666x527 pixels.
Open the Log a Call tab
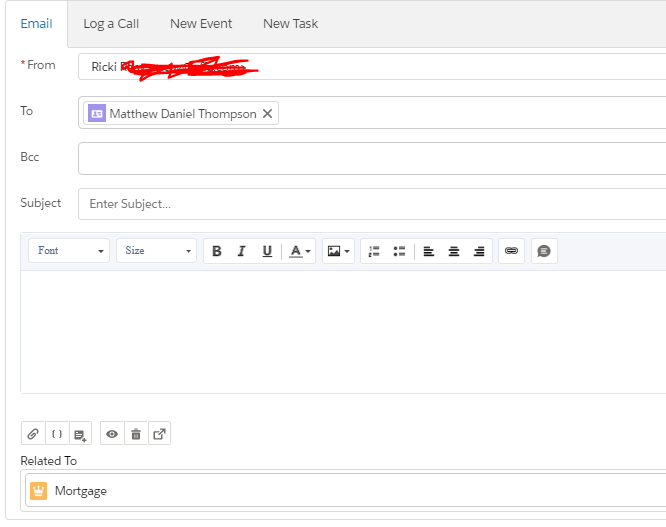[111, 24]
